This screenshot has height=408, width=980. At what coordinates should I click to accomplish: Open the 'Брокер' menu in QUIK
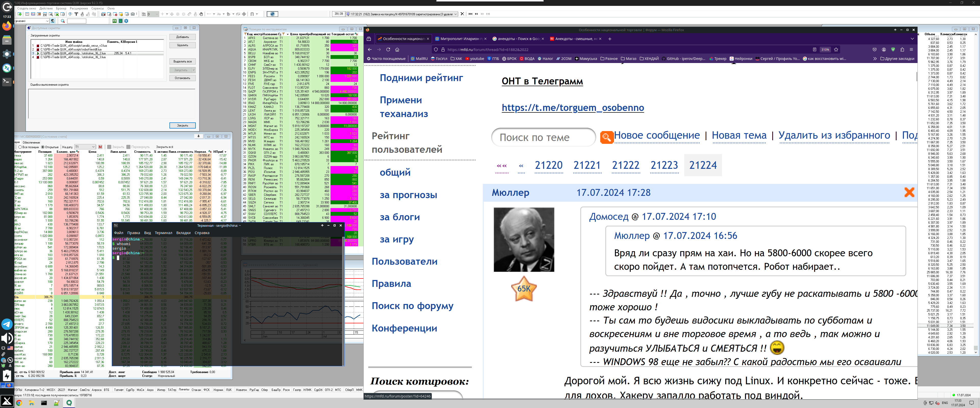point(61,8)
